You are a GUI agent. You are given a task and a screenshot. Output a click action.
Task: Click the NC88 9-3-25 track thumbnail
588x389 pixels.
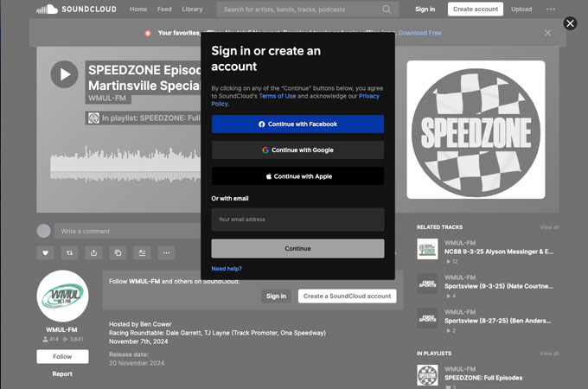pyautogui.click(x=427, y=249)
